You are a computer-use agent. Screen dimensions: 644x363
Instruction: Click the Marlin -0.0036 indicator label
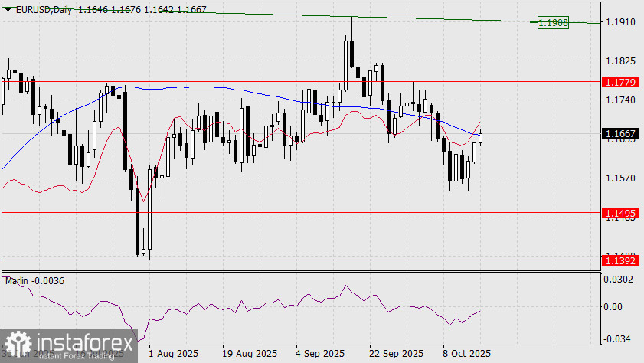[34, 281]
